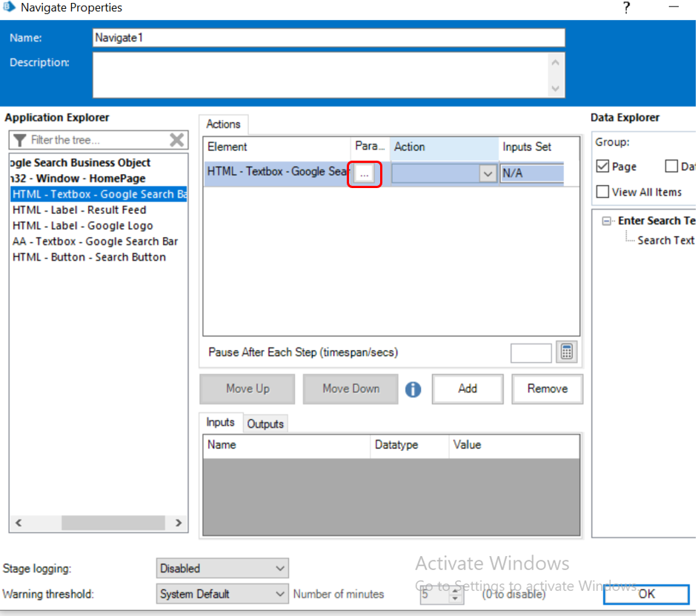The width and height of the screenshot is (698, 616).
Task: Click the Filter the tree input
Action: coord(99,140)
